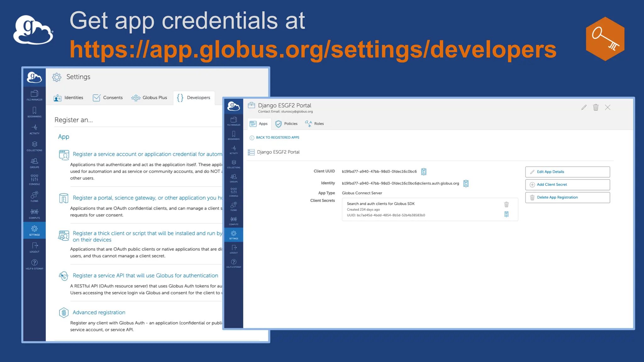Select the Apps tab
This screenshot has height=362, width=644.
tap(259, 124)
